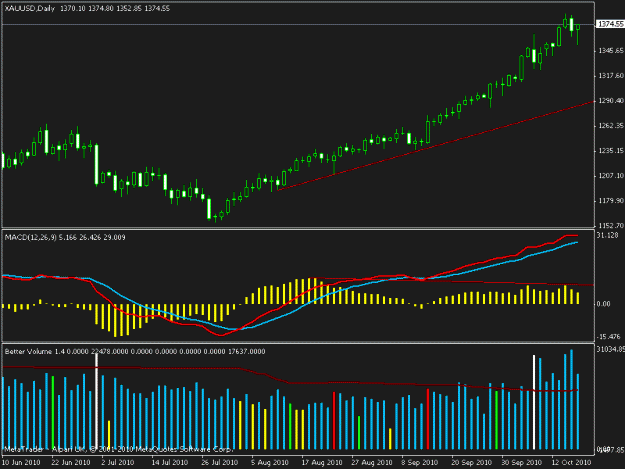This screenshot has height=469, width=625.
Task: Click the MetaTrader copyright text in volume panel
Action: coord(118,449)
